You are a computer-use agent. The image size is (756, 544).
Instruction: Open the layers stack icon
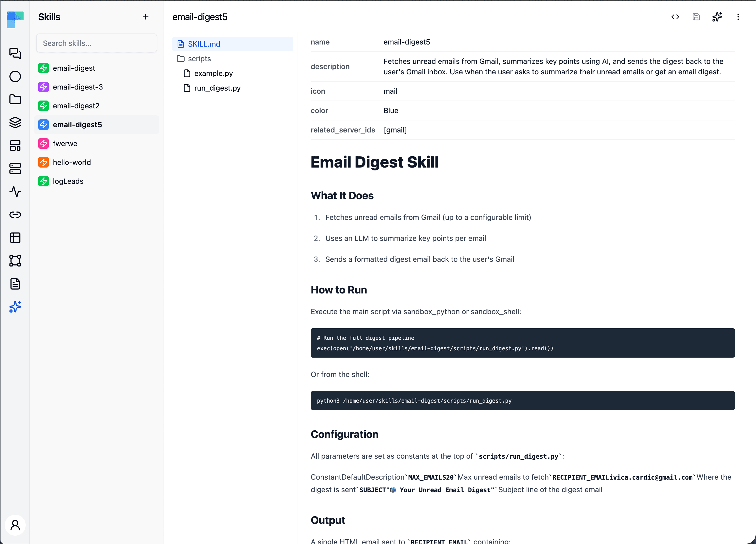coord(15,122)
